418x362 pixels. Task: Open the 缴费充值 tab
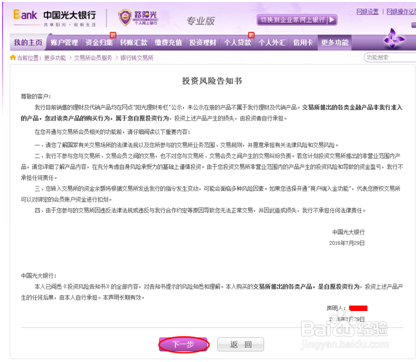click(168, 43)
